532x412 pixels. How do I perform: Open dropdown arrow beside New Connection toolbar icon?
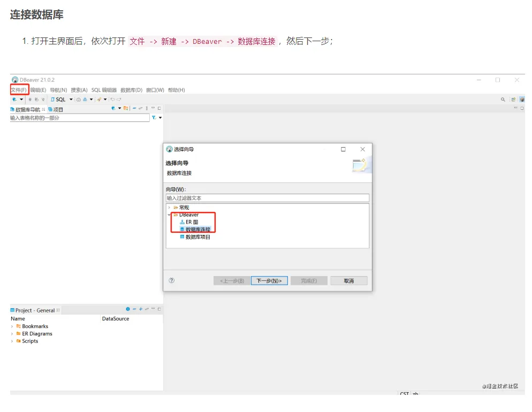click(x=21, y=100)
